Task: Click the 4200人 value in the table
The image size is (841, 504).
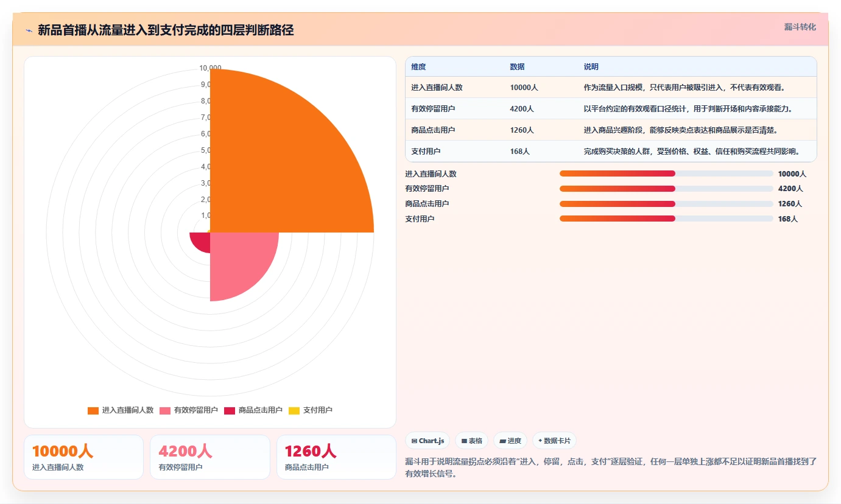Action: 522,109
